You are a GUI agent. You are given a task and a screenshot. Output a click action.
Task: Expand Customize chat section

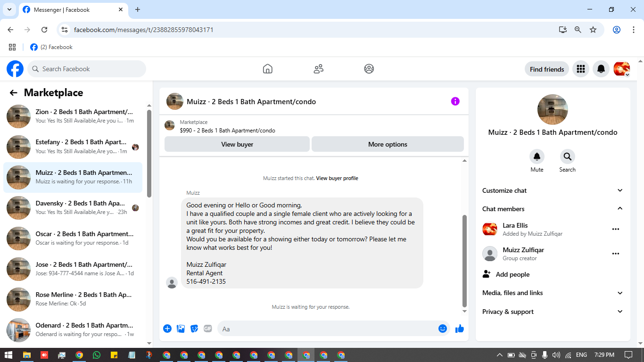tap(553, 190)
